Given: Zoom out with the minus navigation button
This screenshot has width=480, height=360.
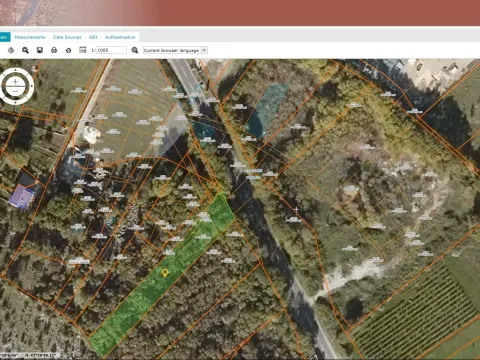Looking at the screenshot, I should 15,91.
